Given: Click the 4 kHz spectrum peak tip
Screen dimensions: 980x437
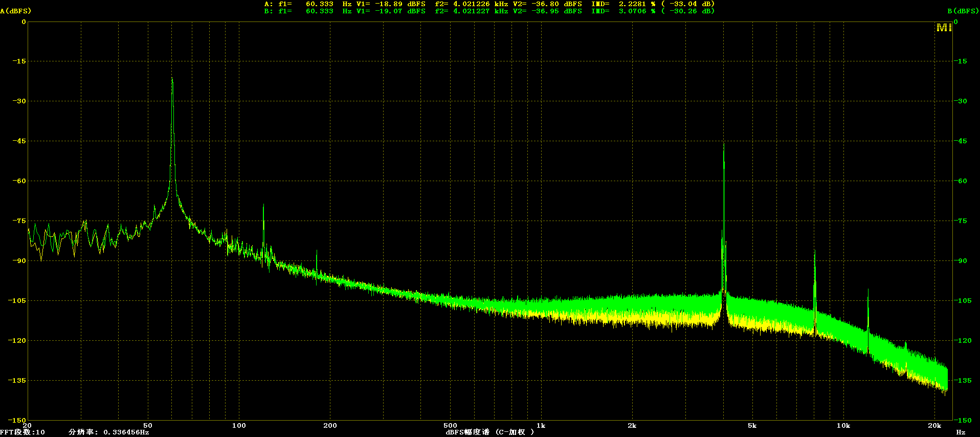Looking at the screenshot, I should pyautogui.click(x=724, y=146).
